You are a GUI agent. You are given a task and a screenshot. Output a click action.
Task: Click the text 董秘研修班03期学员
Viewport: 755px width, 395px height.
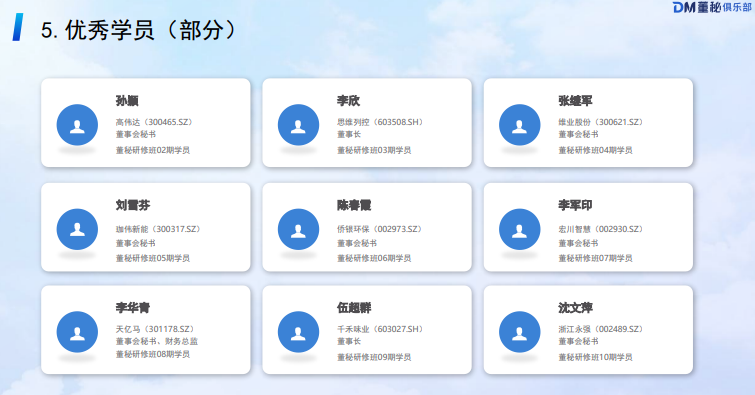pos(374,150)
